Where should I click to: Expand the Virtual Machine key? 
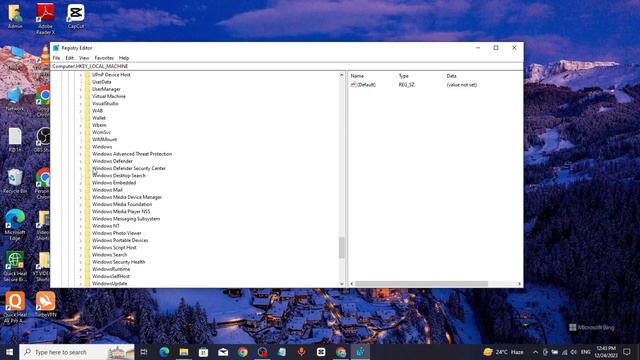point(81,97)
